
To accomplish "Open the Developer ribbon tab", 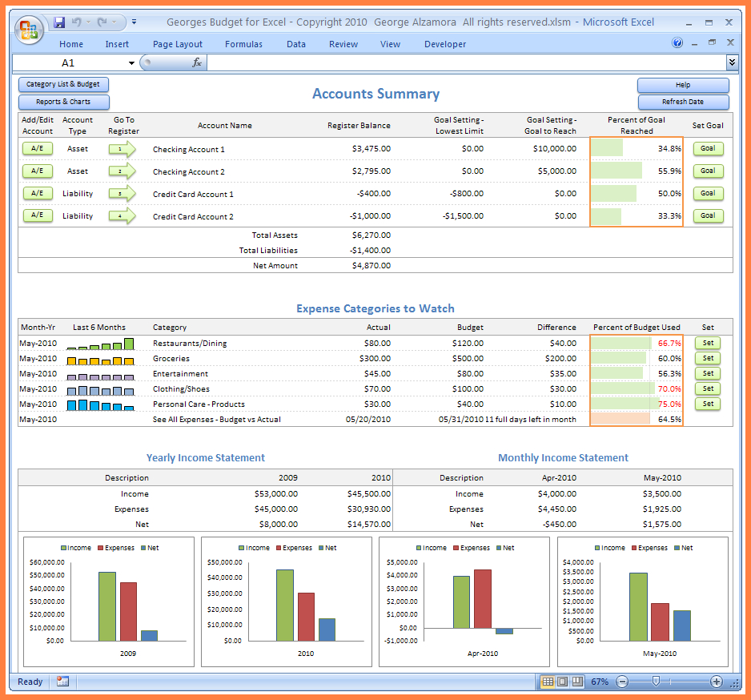I will tap(445, 44).
